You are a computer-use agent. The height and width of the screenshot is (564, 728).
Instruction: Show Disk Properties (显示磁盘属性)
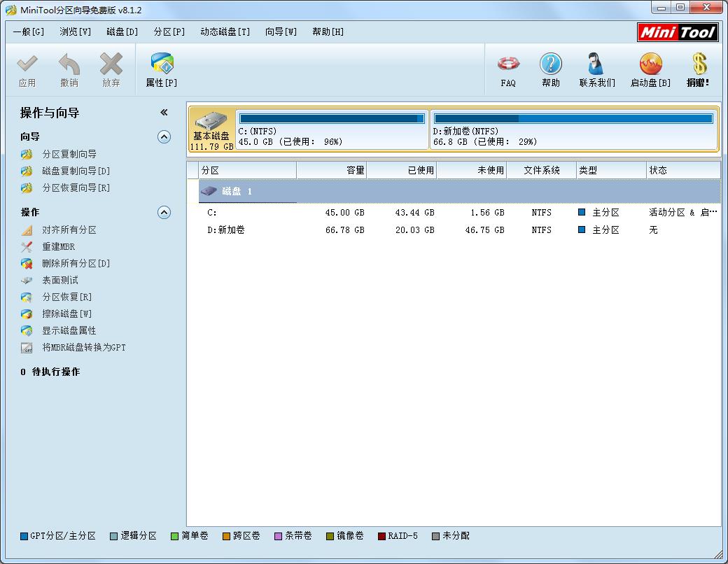coord(69,330)
